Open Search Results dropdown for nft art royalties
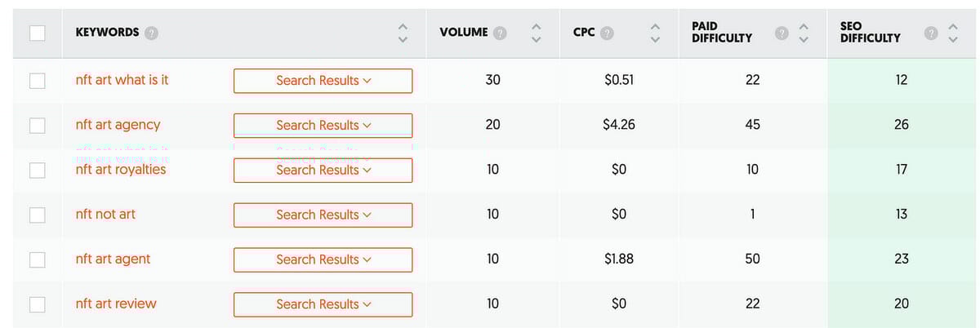Image resolution: width=980 pixels, height=328 pixels. pyautogui.click(x=323, y=171)
